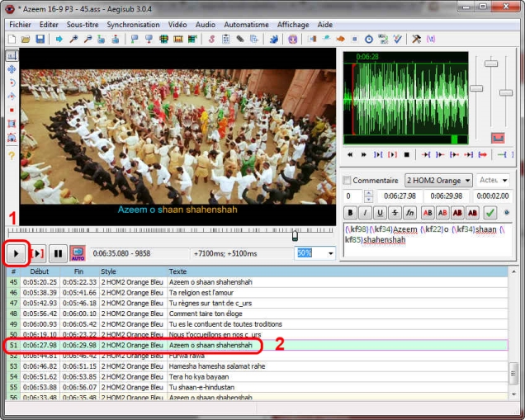Click the video play button
Screen dimensions: 525x420
point(16,253)
